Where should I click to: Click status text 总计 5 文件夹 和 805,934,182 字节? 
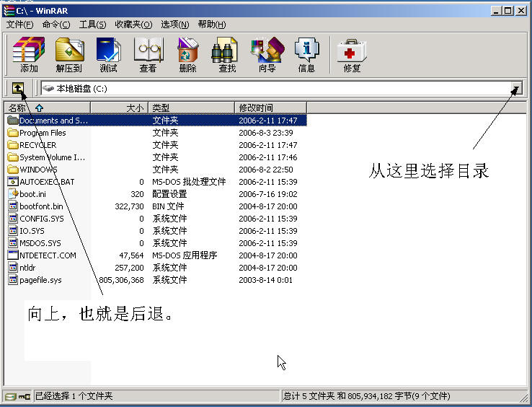click(347, 396)
